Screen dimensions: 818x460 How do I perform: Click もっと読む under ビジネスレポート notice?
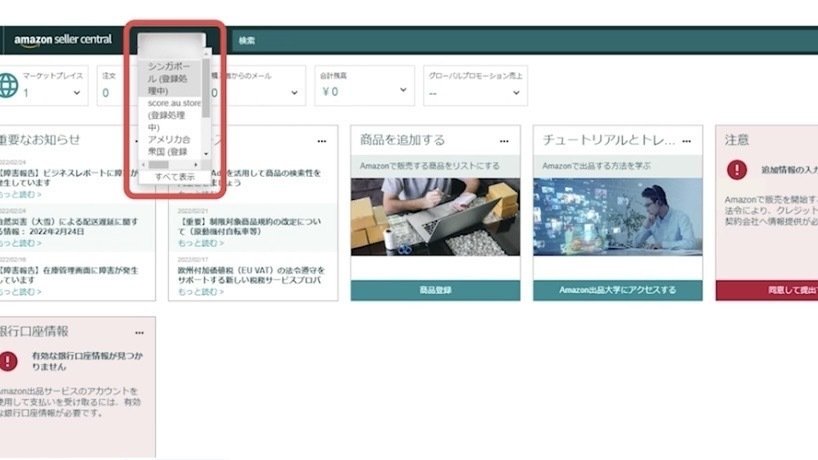[x=20, y=194]
